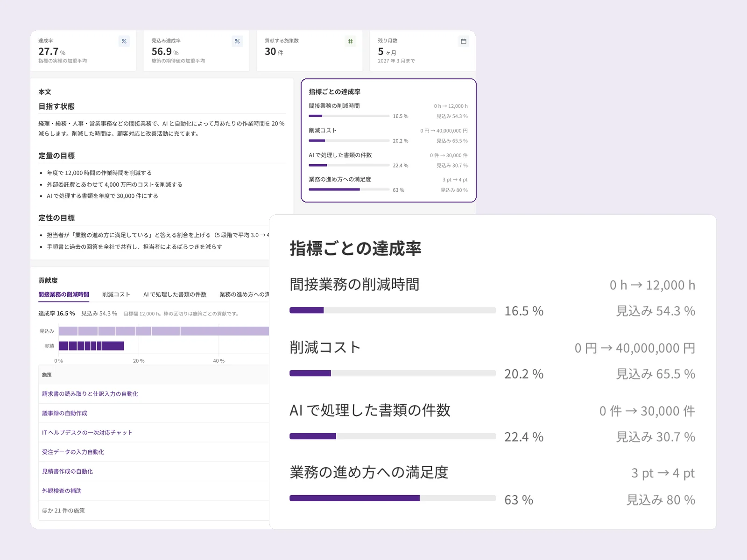
Task: Click the 実績 stacked bar in the 貢献度 chart
Action: (92, 346)
